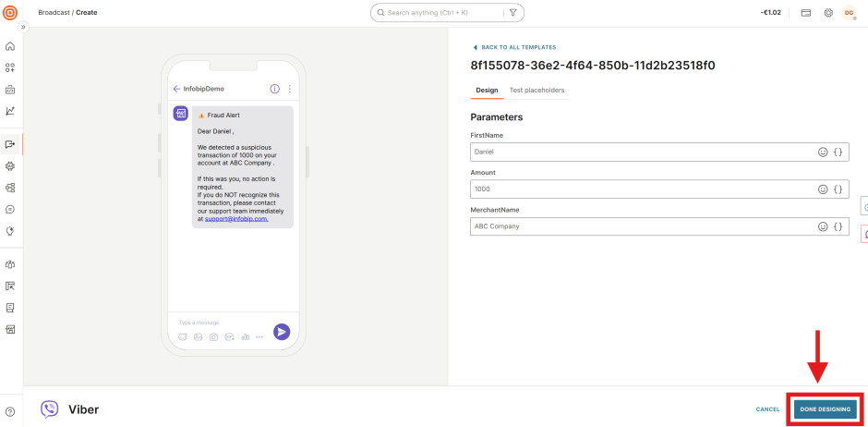Expand the sidebar with double-chevron button
This screenshot has height=427, width=868.
[x=23, y=27]
